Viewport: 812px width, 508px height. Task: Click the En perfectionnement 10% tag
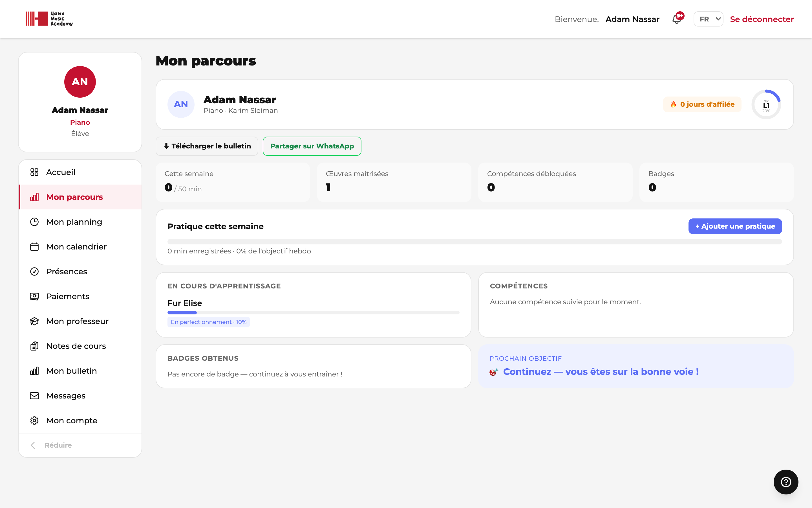(209, 322)
